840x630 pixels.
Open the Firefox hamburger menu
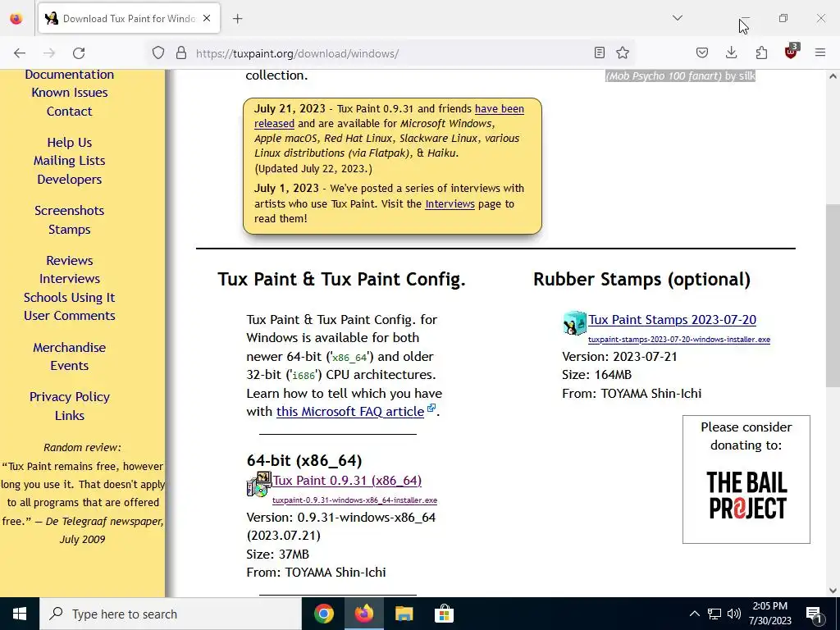pos(820,52)
